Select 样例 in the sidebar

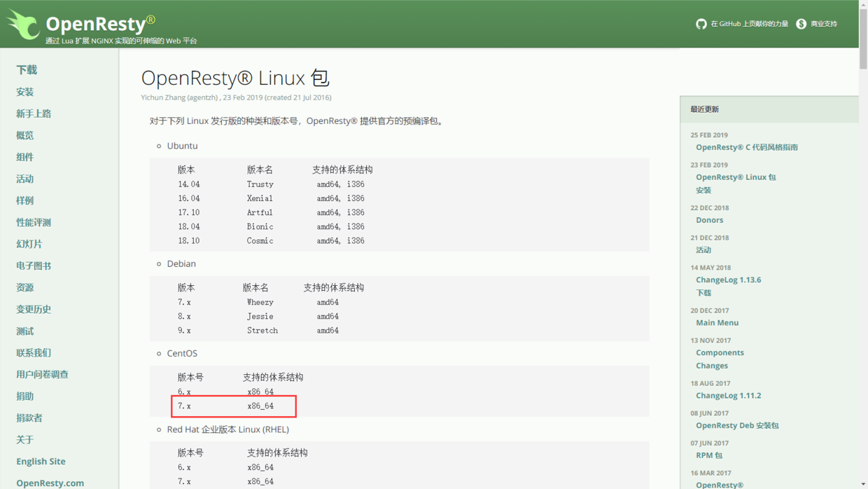point(25,200)
